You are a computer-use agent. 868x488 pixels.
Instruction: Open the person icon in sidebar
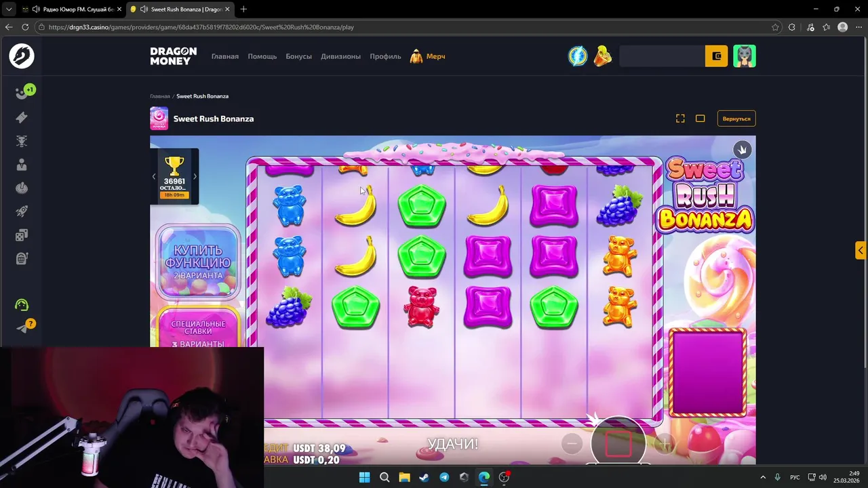(22, 165)
